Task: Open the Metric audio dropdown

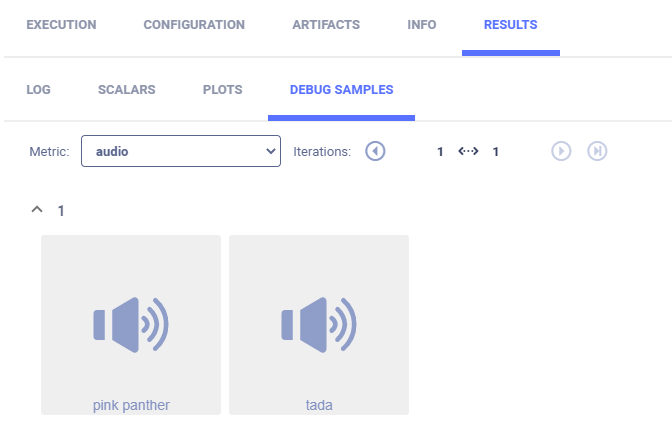Action: coord(181,151)
